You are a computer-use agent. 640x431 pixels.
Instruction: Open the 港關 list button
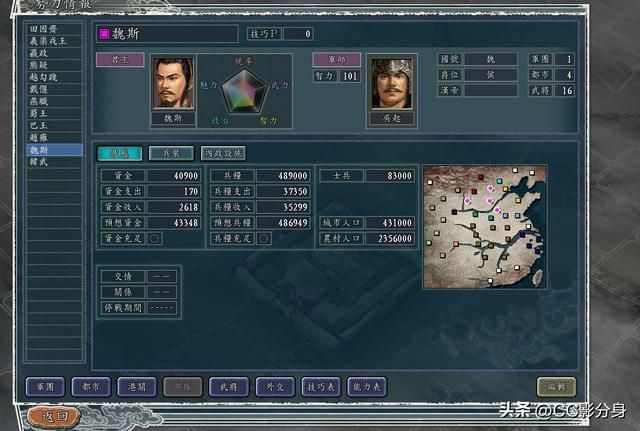click(x=137, y=387)
